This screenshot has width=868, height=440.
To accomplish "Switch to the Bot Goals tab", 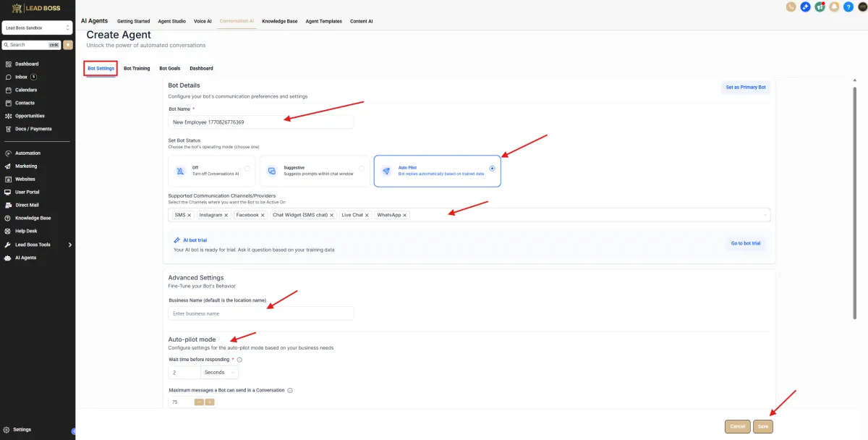I will pyautogui.click(x=170, y=68).
